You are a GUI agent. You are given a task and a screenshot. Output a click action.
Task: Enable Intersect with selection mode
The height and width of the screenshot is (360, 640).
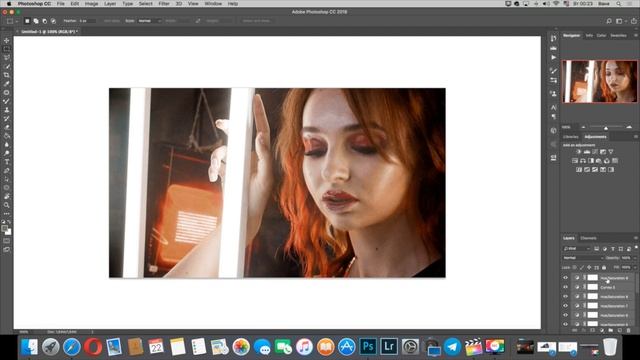[53, 21]
